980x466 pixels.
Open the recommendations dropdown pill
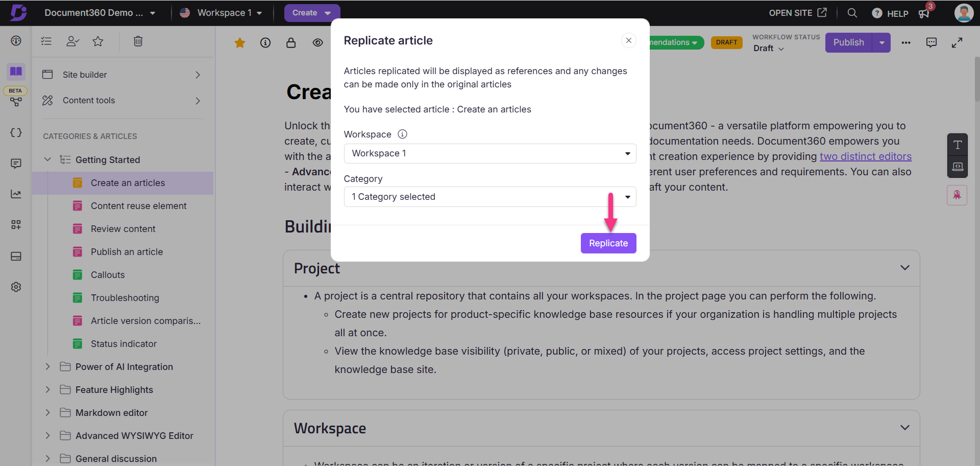tap(676, 42)
